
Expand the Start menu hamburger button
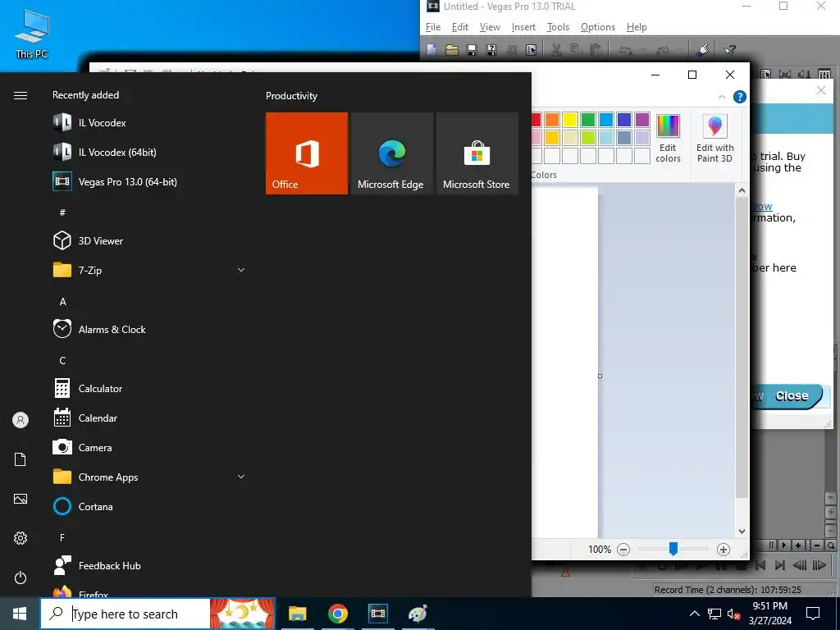coord(21,95)
